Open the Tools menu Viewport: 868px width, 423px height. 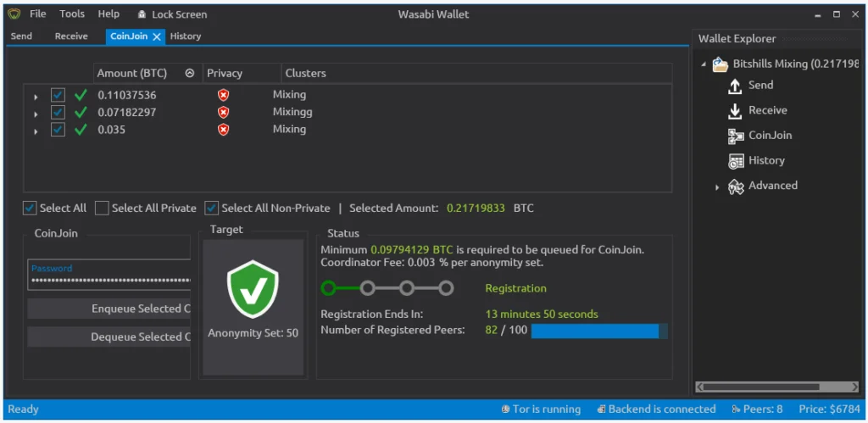(x=72, y=14)
